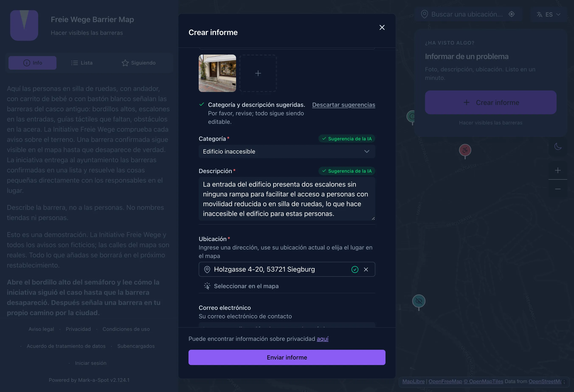The width and height of the screenshot is (574, 392).
Task: Click the search location pin icon
Action: [424, 14]
